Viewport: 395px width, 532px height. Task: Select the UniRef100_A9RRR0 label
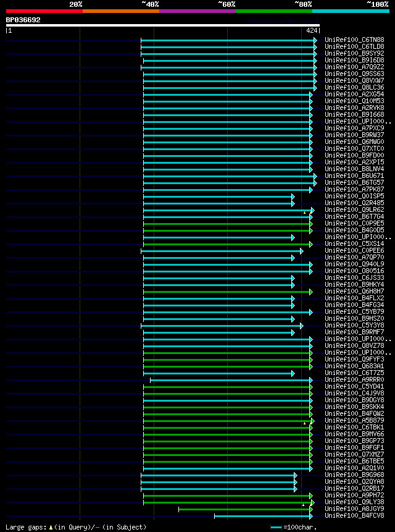pos(354,379)
